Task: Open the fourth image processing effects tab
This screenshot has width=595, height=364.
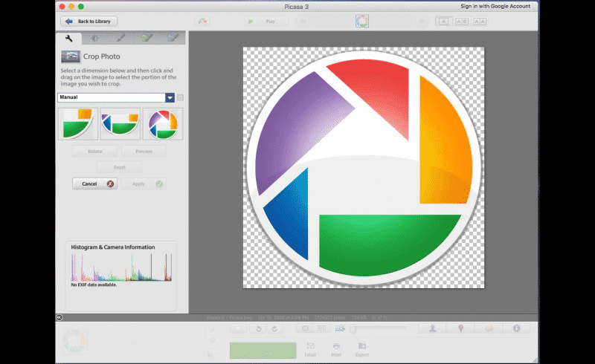Action: [147, 39]
